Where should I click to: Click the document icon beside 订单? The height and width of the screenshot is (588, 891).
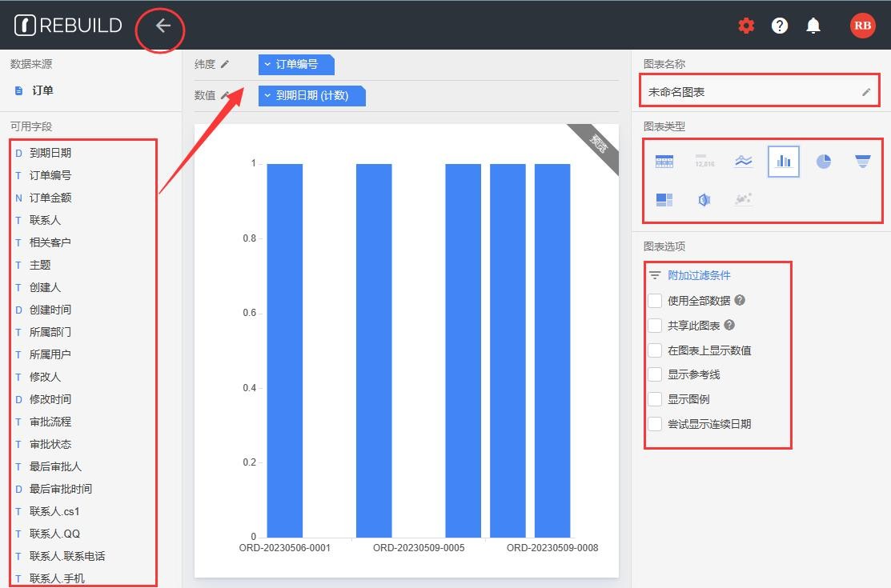tap(18, 91)
